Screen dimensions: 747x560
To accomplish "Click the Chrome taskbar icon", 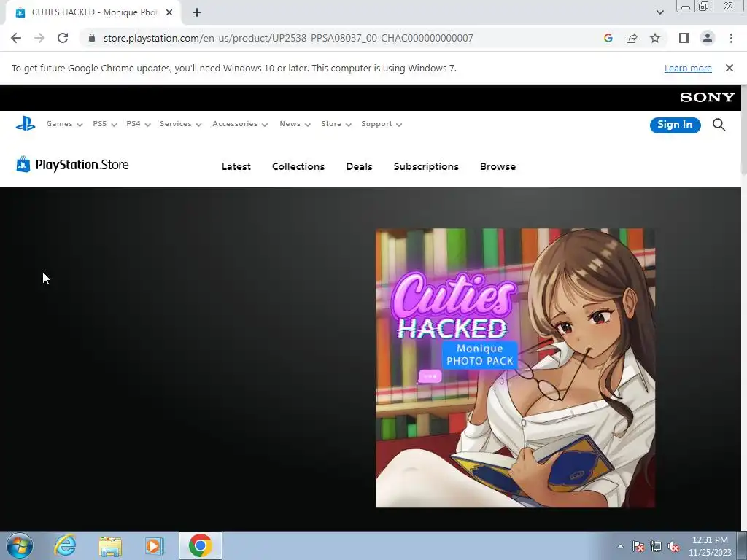I will pyautogui.click(x=201, y=545).
